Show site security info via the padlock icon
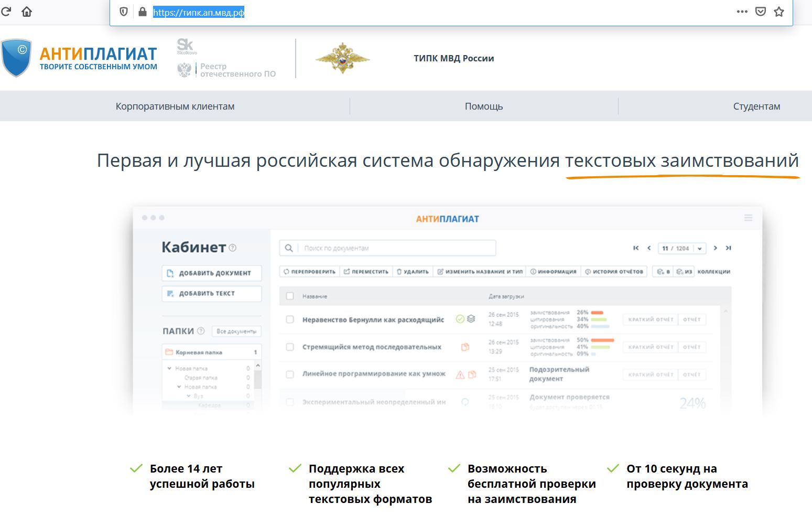This screenshot has height=514, width=812. pos(142,12)
